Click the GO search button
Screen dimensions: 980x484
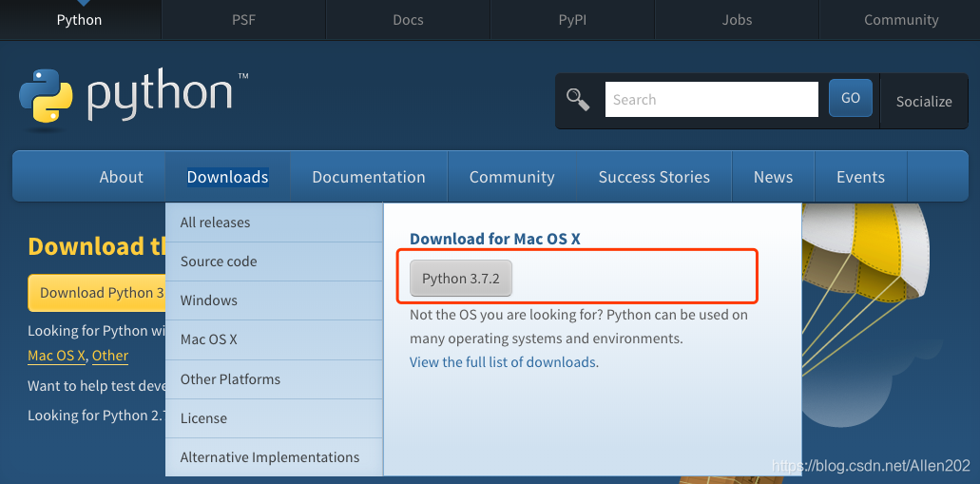[851, 98]
